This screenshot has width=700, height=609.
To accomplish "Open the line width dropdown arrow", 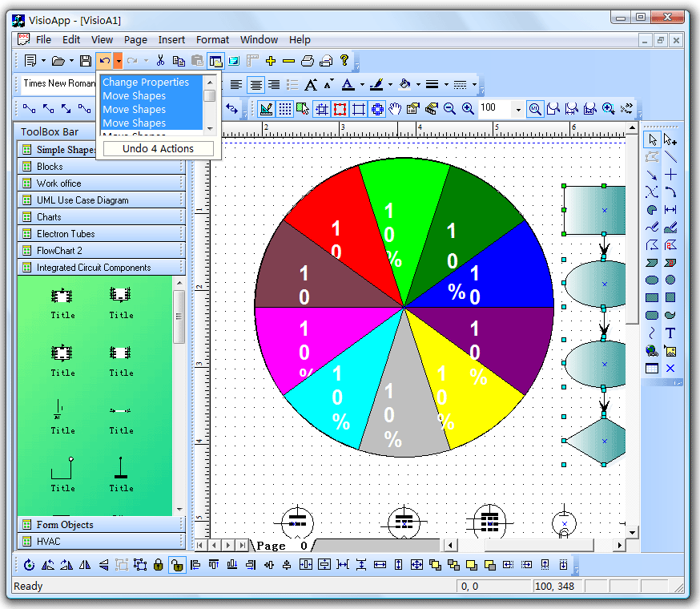I will tap(446, 84).
